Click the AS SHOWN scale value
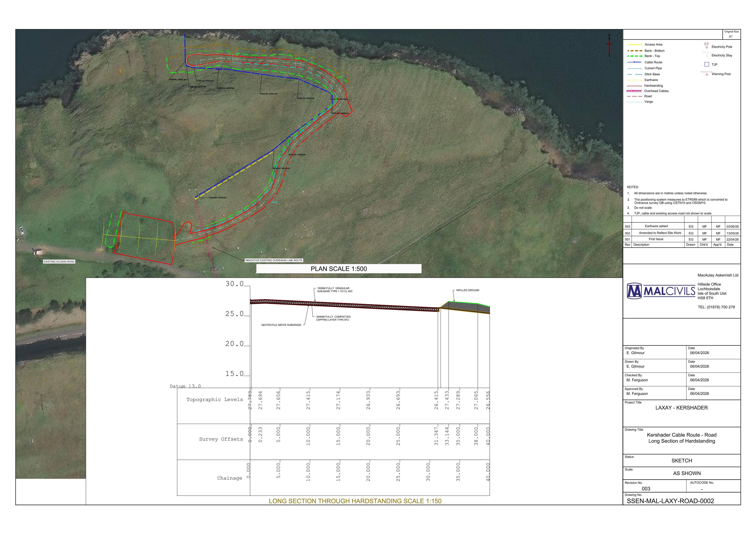The height and width of the screenshot is (534, 756). tap(687, 473)
